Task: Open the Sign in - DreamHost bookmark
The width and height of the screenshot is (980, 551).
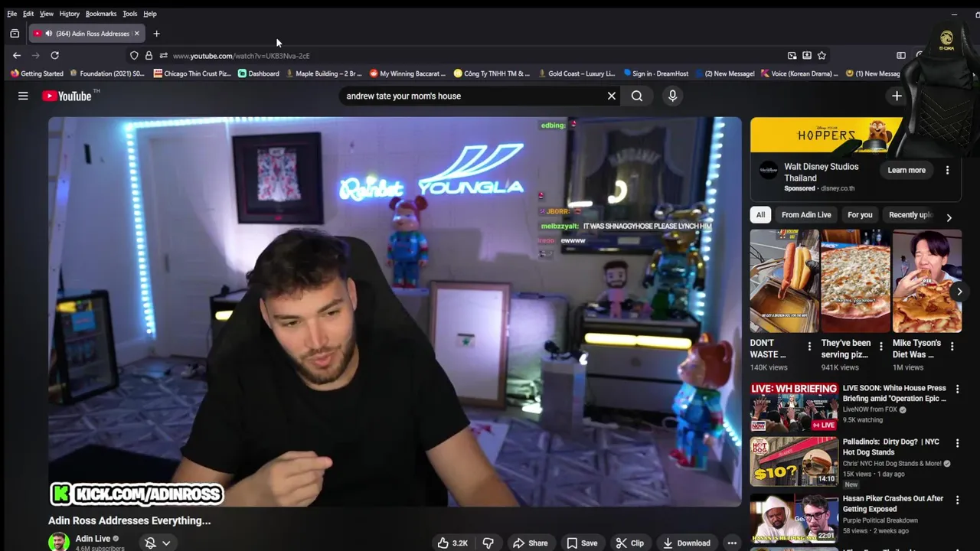Action: tap(656, 73)
